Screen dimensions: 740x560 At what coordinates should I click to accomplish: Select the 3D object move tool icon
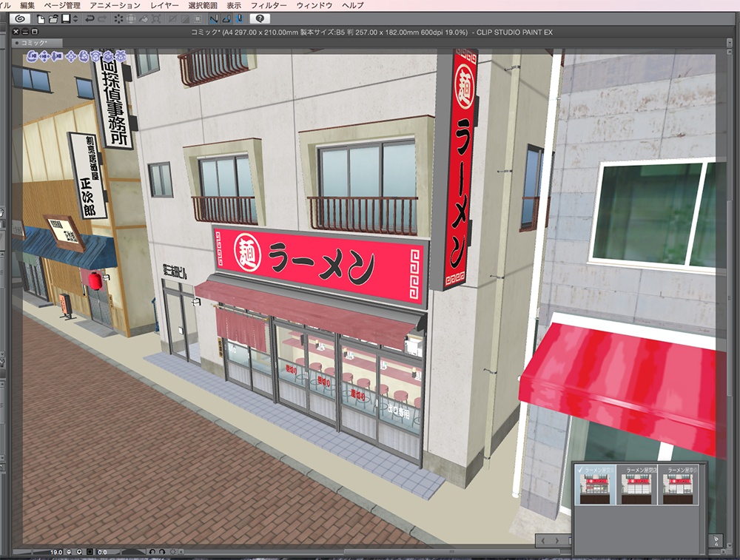click(72, 56)
